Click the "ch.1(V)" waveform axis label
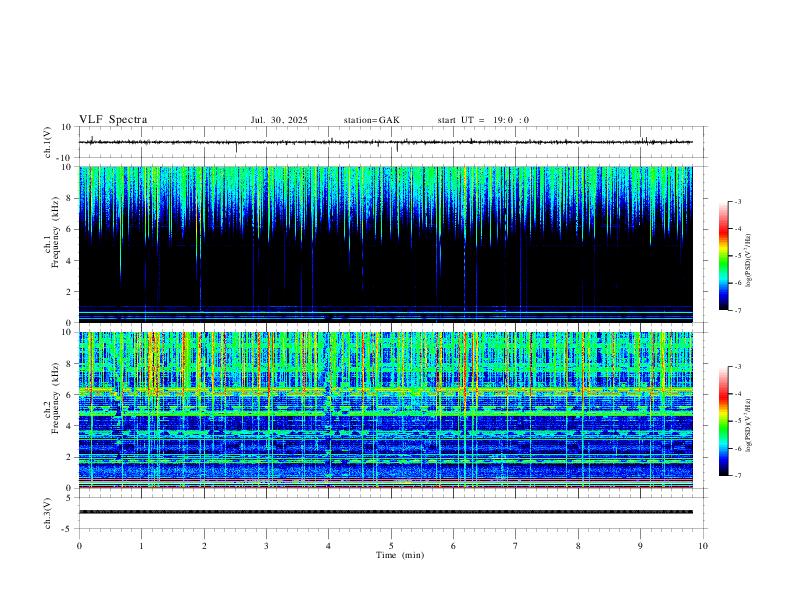 pyautogui.click(x=48, y=142)
